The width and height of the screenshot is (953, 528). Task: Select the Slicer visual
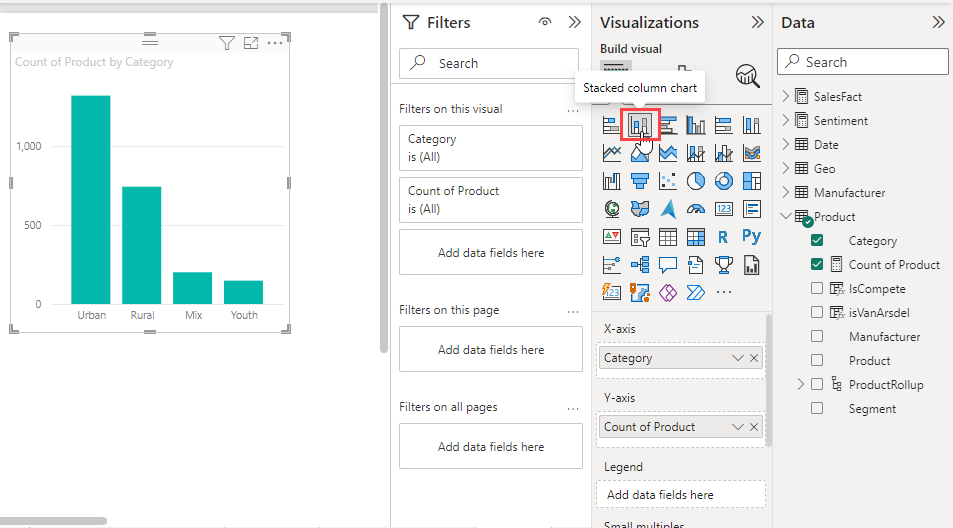639,237
